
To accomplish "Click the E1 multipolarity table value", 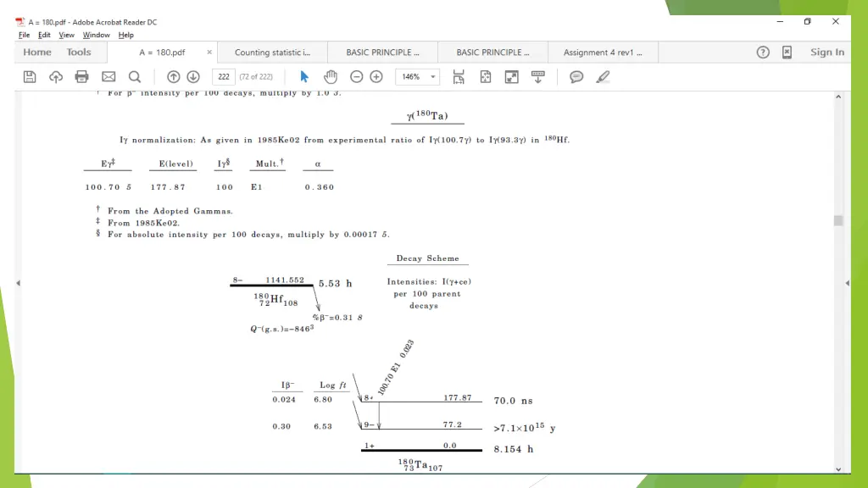I will tap(256, 187).
